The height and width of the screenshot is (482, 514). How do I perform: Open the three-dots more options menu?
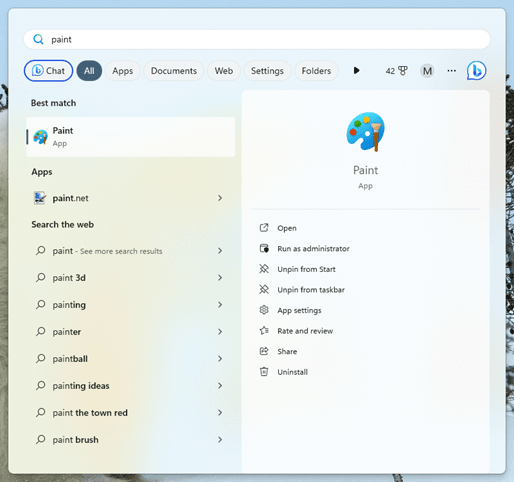click(x=452, y=71)
